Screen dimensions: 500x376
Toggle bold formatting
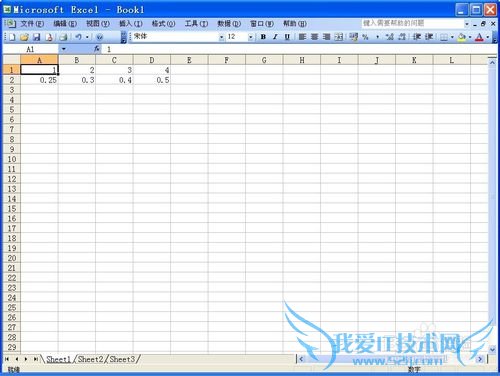point(263,37)
